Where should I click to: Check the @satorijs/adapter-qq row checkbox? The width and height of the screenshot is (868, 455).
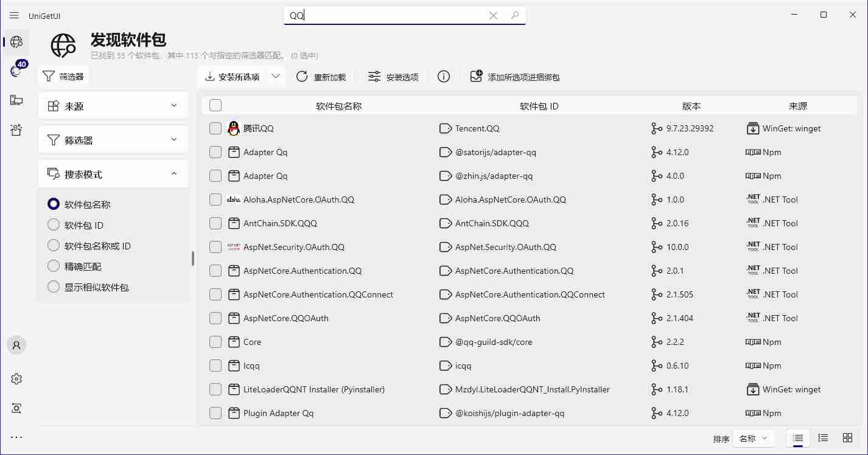tap(215, 152)
